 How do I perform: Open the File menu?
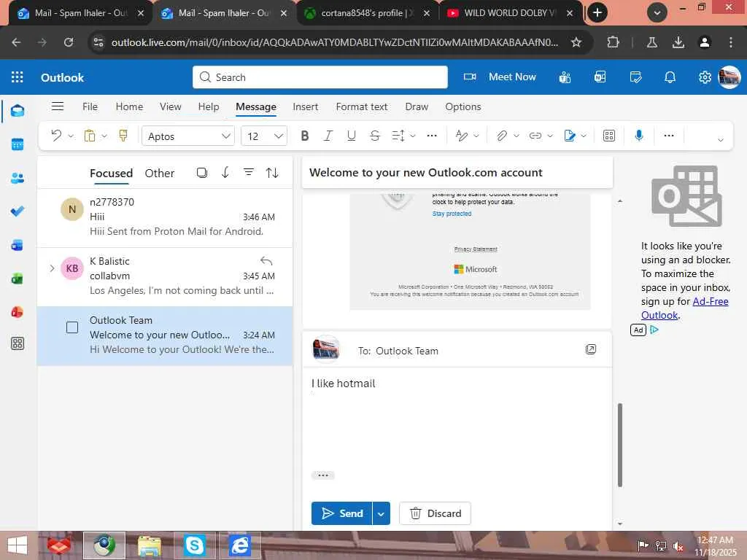(x=90, y=106)
